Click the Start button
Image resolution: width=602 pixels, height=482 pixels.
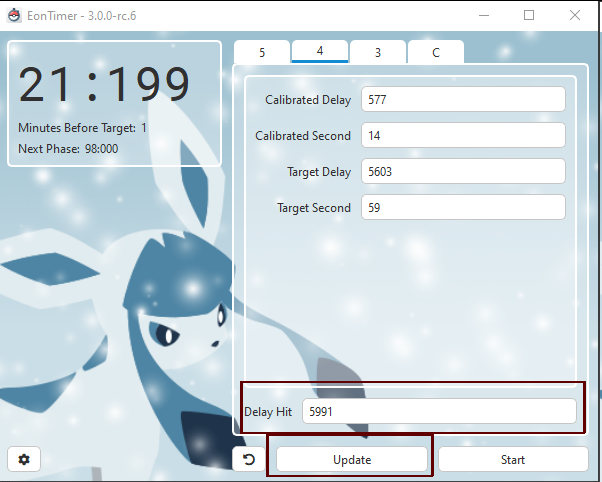click(x=513, y=459)
